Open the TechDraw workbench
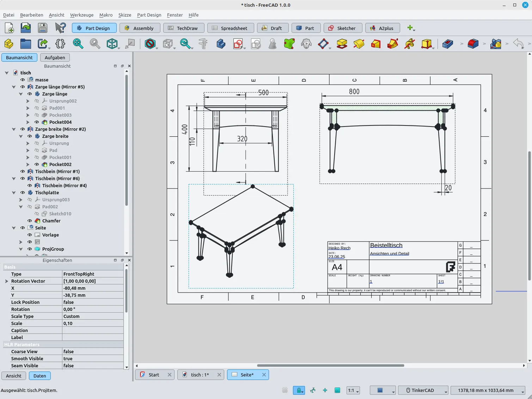532x399 pixels. coord(184,28)
